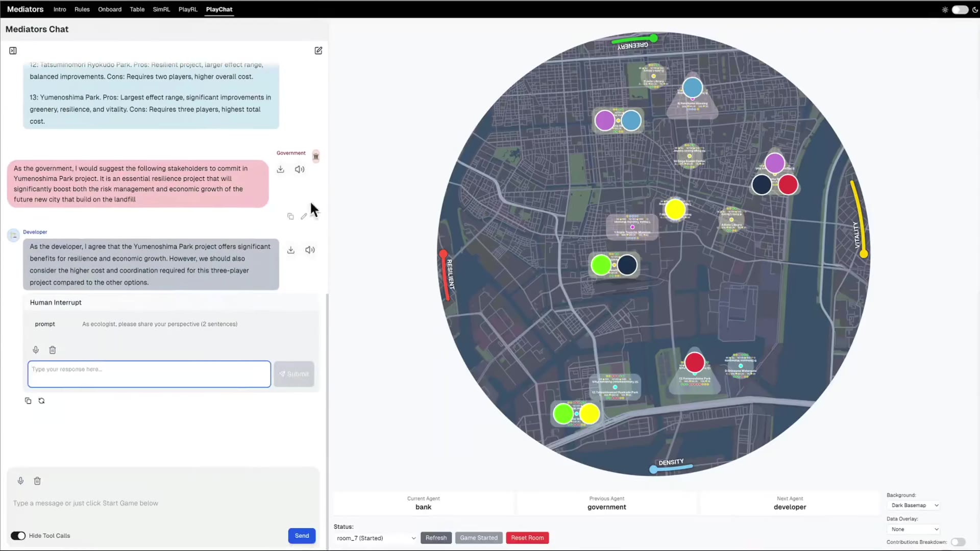The image size is (980, 551).
Task: Click red token on Yumenoshima Park marker
Action: click(x=694, y=362)
